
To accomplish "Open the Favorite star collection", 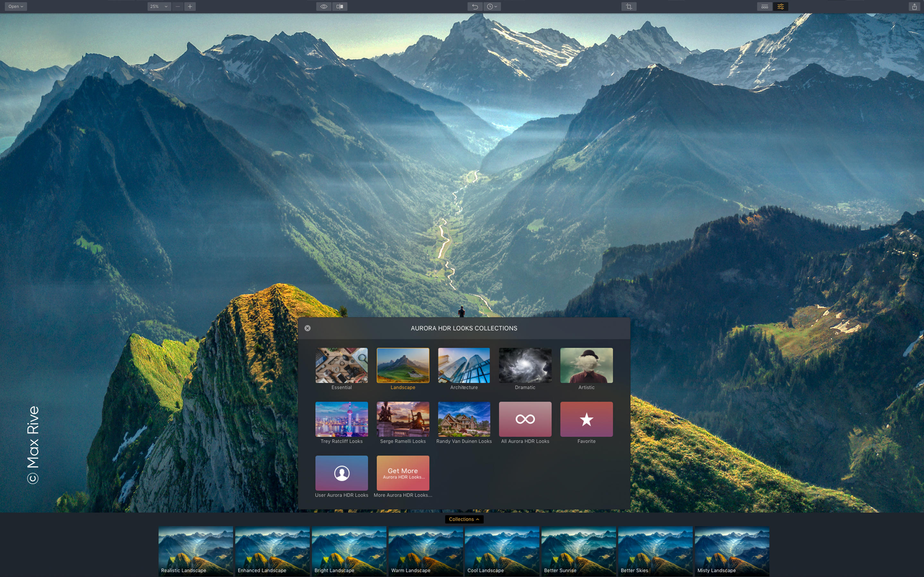I will pos(586,419).
